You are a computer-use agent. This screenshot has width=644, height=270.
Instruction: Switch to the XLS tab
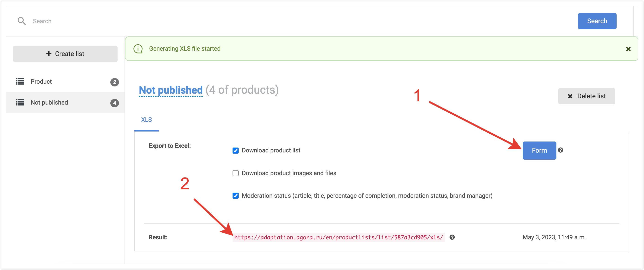tap(147, 120)
